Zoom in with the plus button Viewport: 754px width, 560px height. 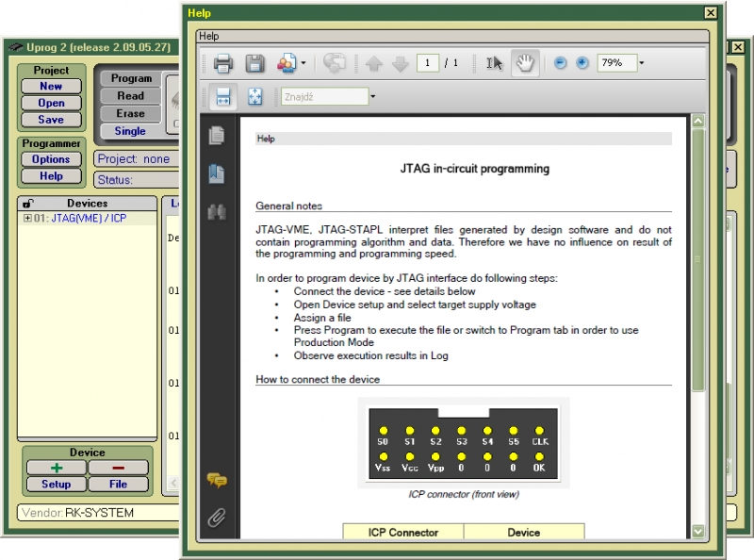pos(582,62)
